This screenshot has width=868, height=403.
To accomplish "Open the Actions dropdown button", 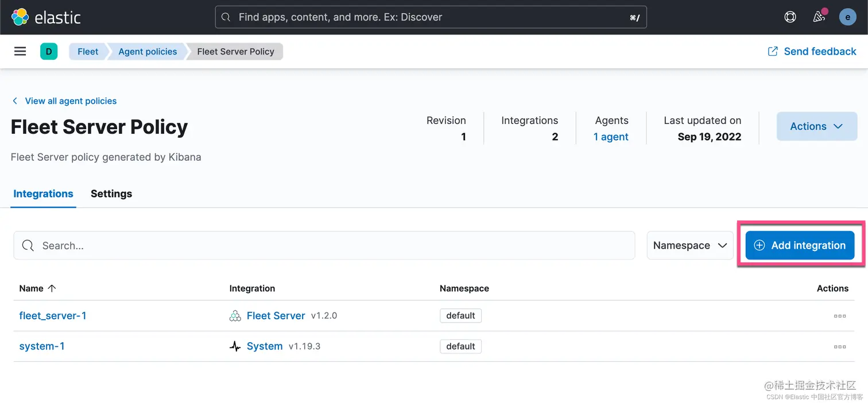I will (x=816, y=126).
